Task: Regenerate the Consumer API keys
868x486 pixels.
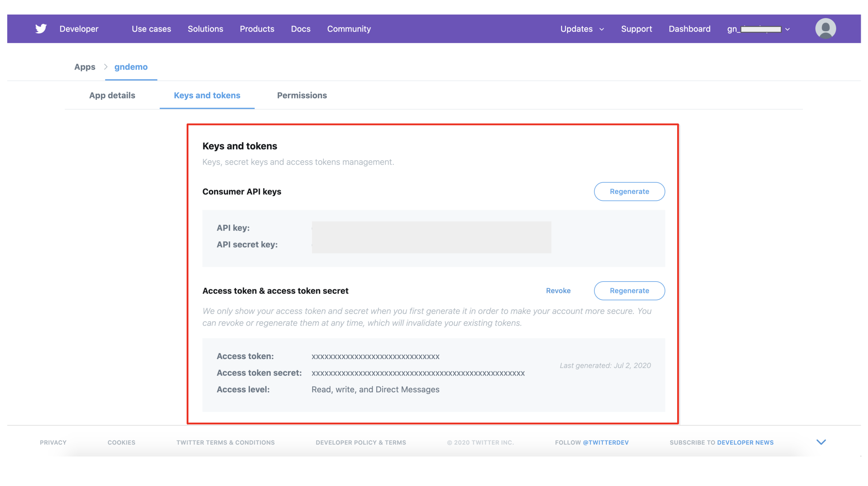Action: 629,191
